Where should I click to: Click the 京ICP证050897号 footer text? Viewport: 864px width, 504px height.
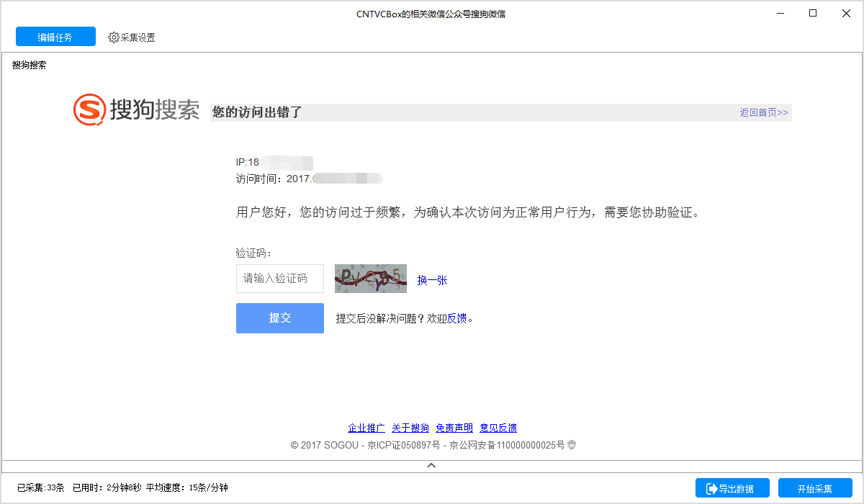click(404, 445)
